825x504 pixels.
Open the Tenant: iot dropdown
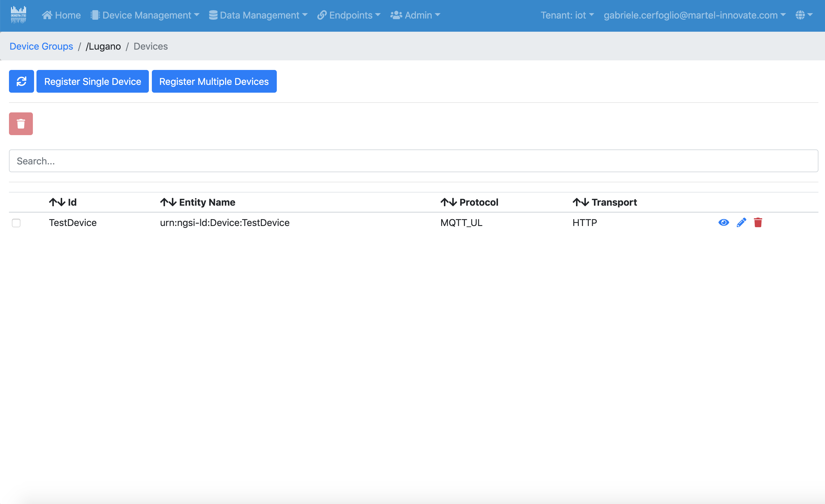tap(567, 15)
